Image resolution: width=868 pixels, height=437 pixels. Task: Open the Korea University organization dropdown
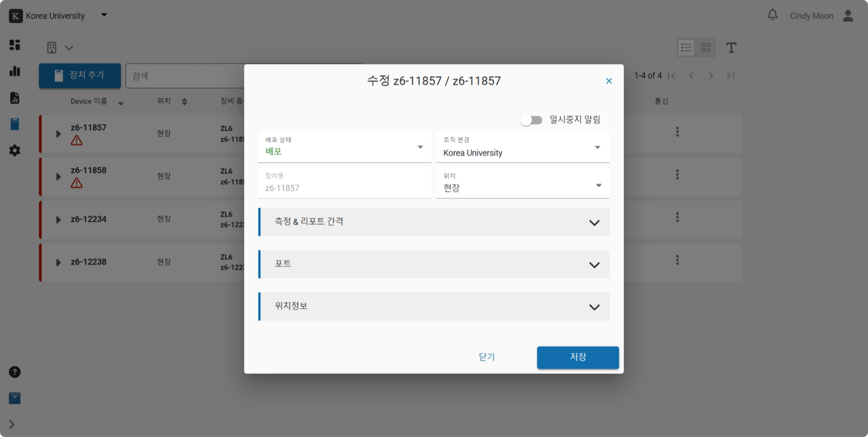point(104,15)
